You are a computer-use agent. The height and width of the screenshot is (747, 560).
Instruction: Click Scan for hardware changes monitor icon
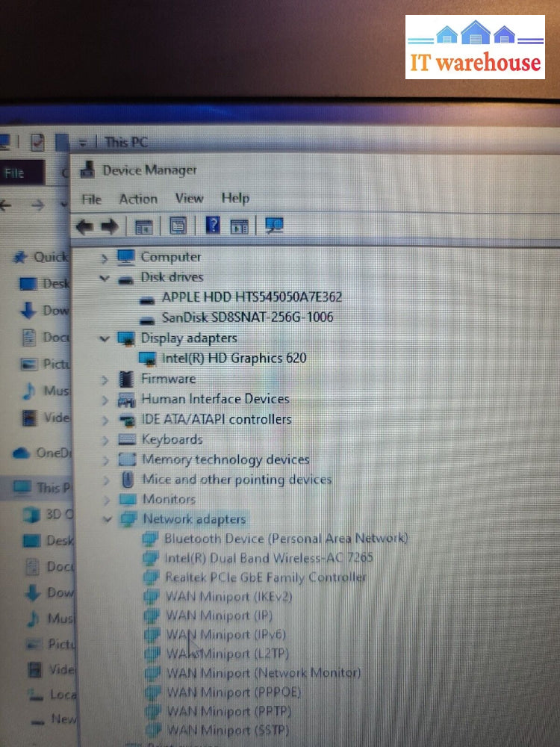click(x=274, y=226)
